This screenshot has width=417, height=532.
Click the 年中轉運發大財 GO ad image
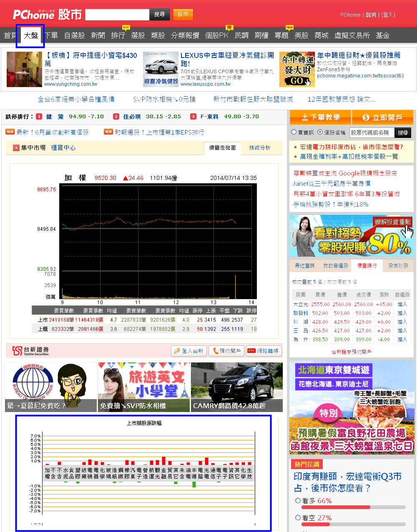[x=297, y=69]
